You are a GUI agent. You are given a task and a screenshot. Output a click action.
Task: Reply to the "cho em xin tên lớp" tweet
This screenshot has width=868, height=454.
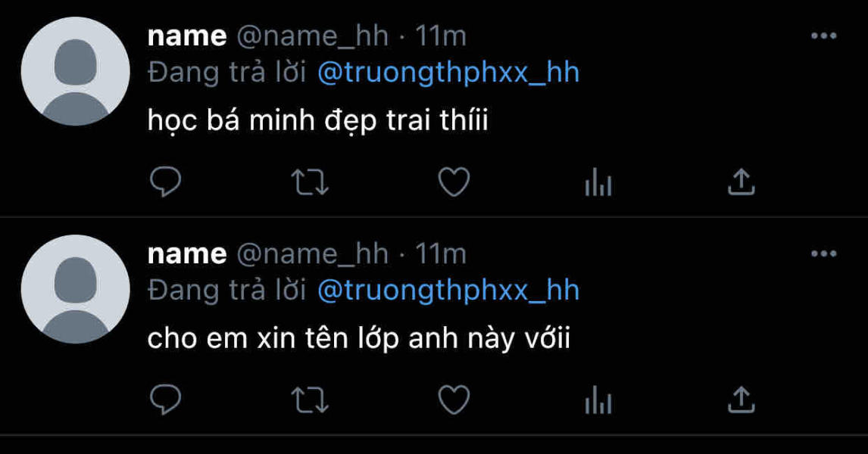(x=166, y=400)
